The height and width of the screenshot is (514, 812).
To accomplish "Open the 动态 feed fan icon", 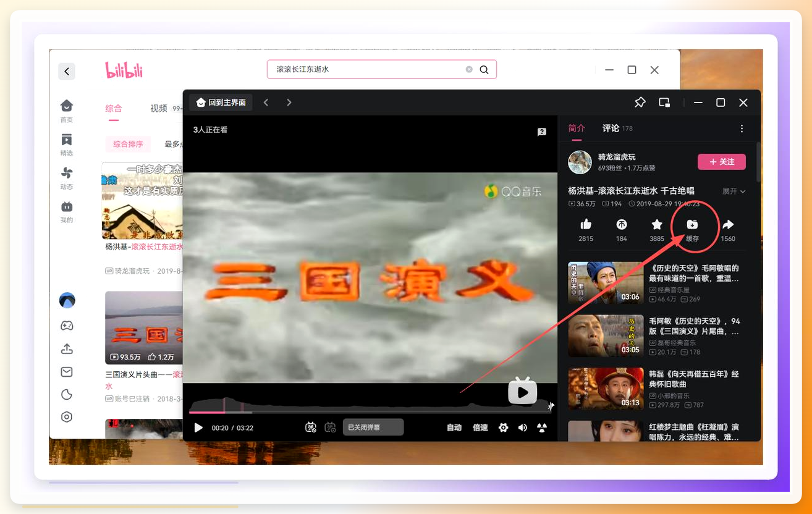I will pos(67,173).
